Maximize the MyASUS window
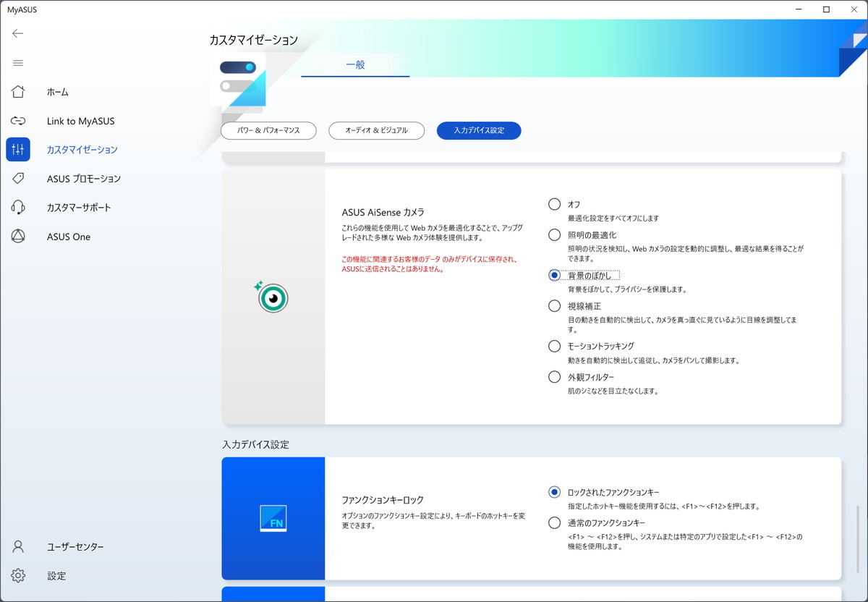Screen dimensions: 868x602 (826, 9)
